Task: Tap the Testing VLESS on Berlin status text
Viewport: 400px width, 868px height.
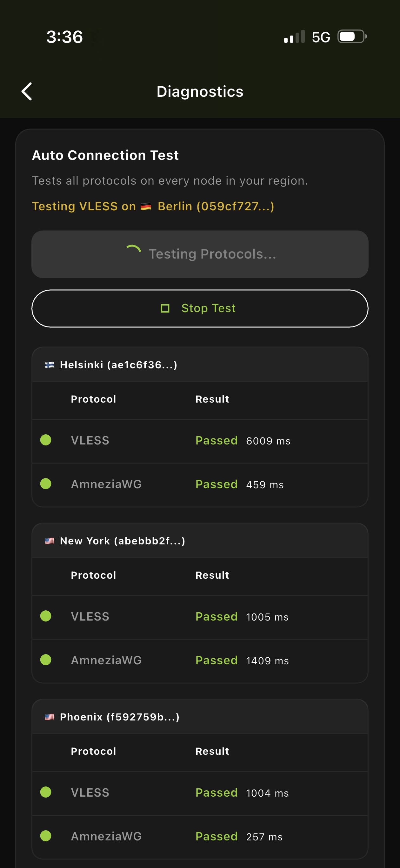Action: (x=153, y=206)
